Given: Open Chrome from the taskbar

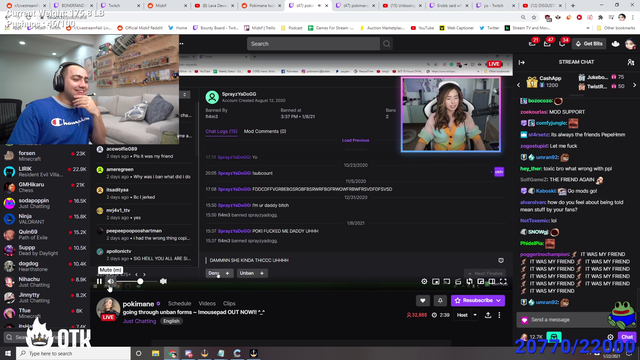Looking at the screenshot, I should 172,353.
